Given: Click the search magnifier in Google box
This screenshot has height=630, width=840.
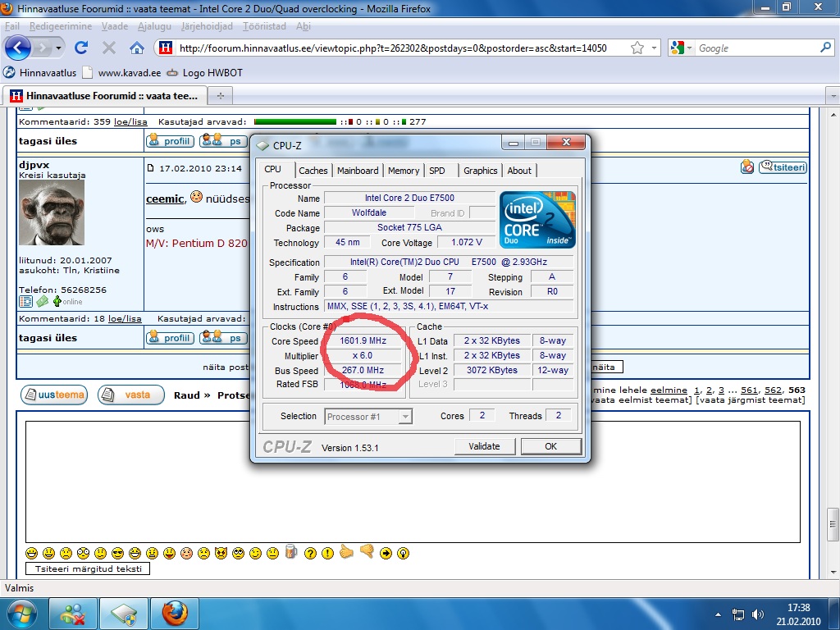Looking at the screenshot, I should [825, 48].
